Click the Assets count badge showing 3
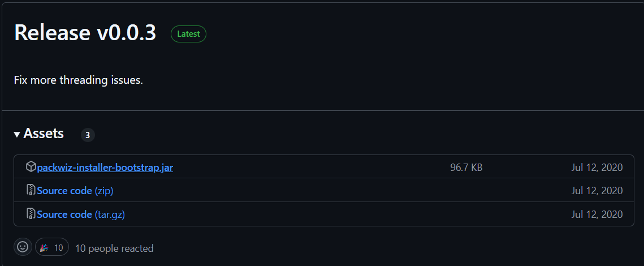Screen dimensions: 644x266 (88, 135)
